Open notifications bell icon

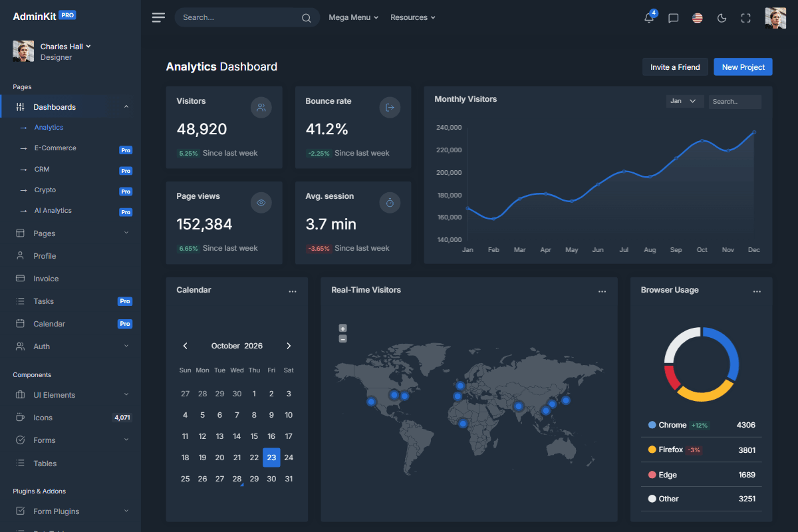pos(649,18)
